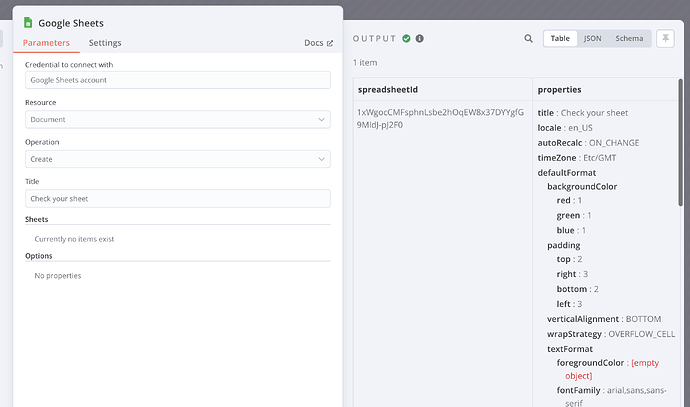Click the defaultFormat property label

coord(567,172)
